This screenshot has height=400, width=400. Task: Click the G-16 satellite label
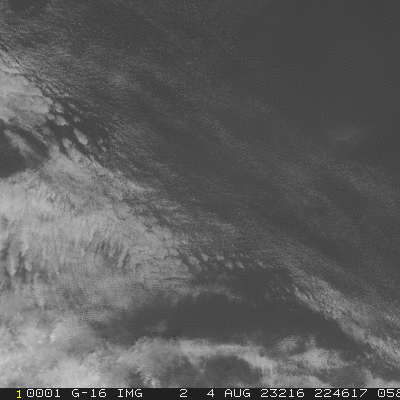pyautogui.click(x=89, y=393)
